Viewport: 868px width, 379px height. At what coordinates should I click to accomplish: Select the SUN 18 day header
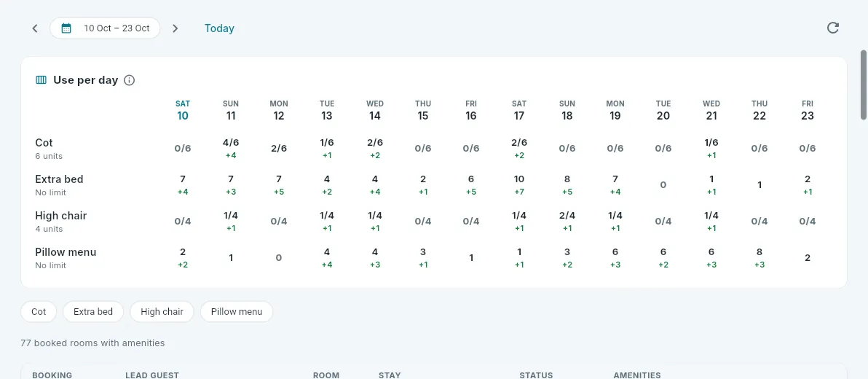(x=567, y=110)
